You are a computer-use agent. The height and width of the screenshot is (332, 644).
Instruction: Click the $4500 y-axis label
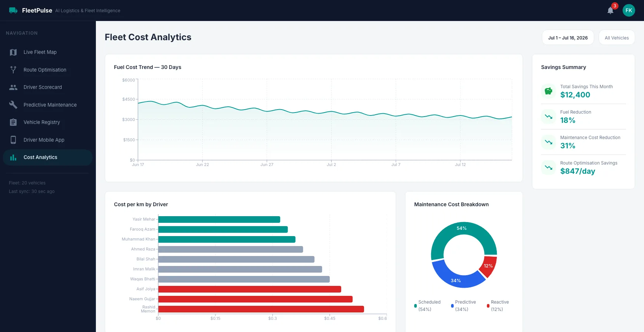pyautogui.click(x=128, y=99)
